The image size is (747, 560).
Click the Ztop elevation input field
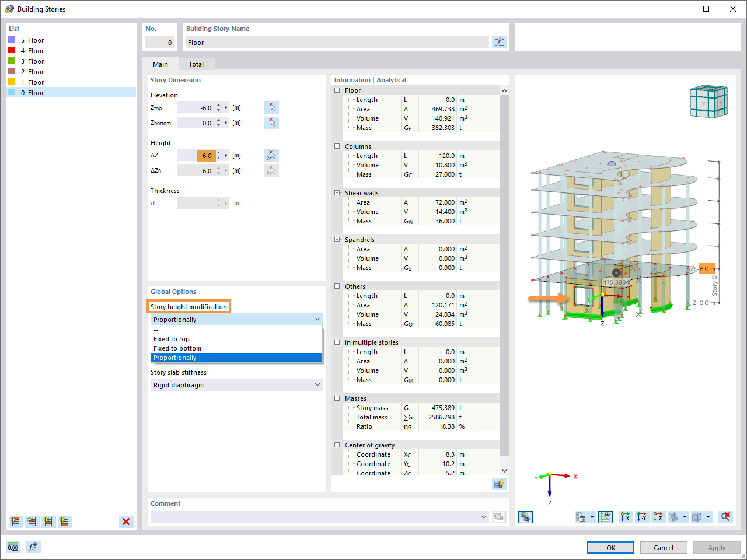point(196,108)
